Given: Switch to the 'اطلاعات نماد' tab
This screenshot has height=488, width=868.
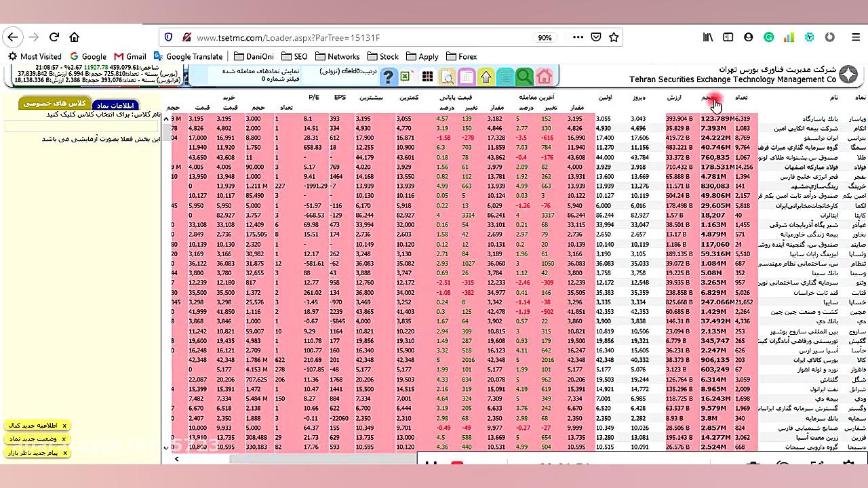Looking at the screenshot, I should (115, 106).
